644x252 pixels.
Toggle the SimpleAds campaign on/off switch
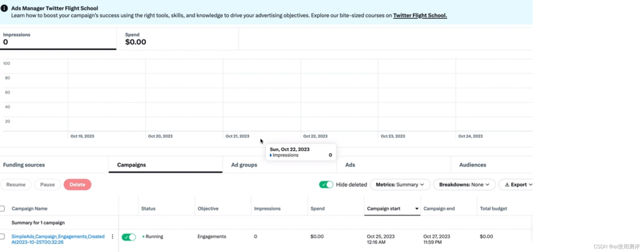click(129, 237)
